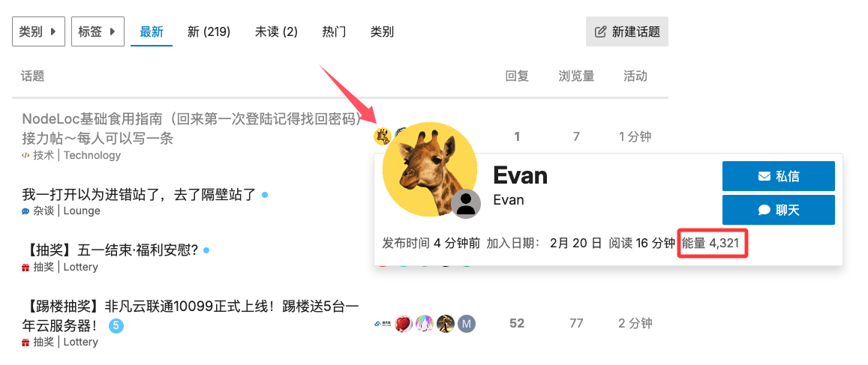This screenshot has height=365, width=868.
Task: Click the Feifan Cloud logo avatar
Action: tap(383, 324)
